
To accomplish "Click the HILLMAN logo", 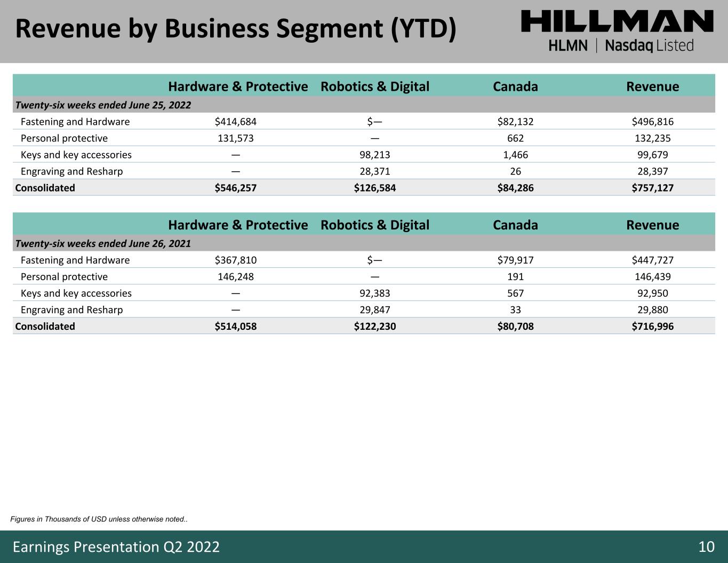I will (x=617, y=22).
